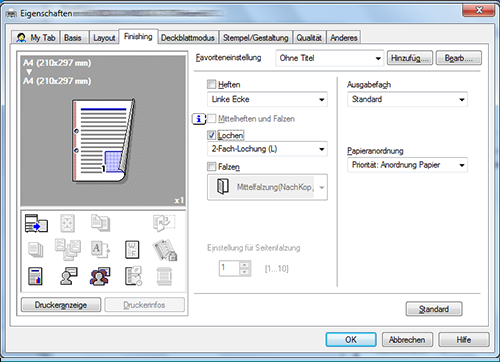Click the printer output method icon
500x362 pixels.
click(36, 223)
